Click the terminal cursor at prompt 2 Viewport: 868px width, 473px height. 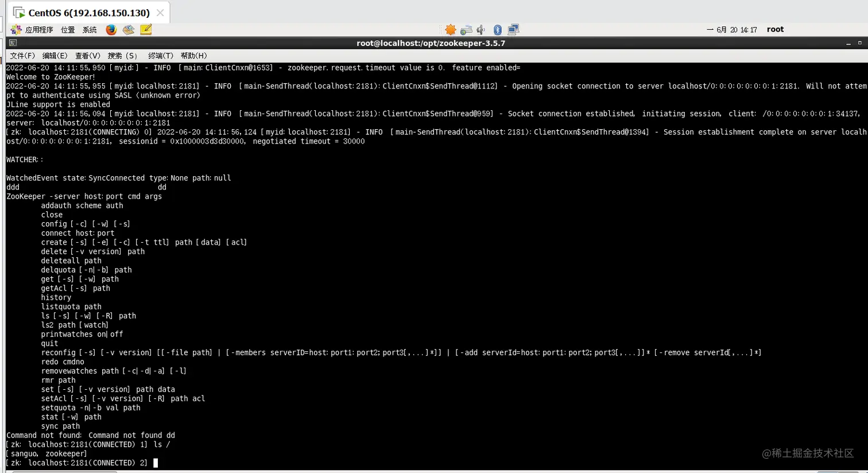[x=156, y=463]
